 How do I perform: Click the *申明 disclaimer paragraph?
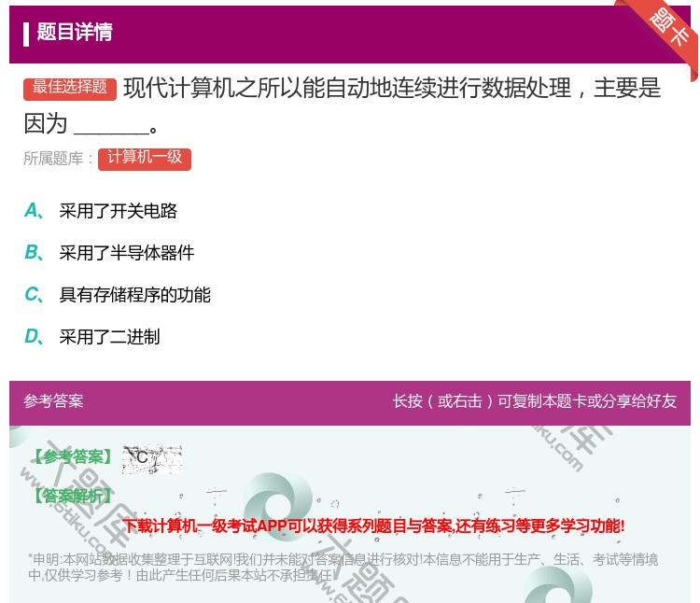click(343, 568)
